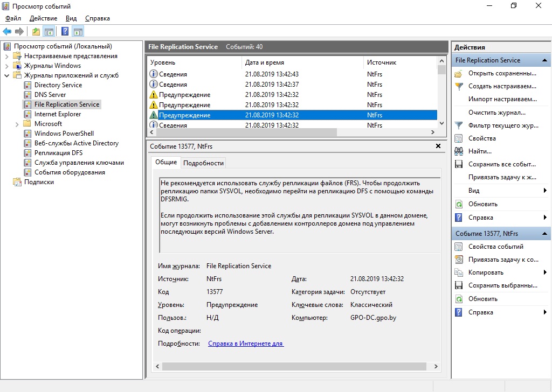Image resolution: width=552 pixels, height=392 pixels.
Task: Select the highlighted Предупреждение event row
Action: [x=292, y=115]
